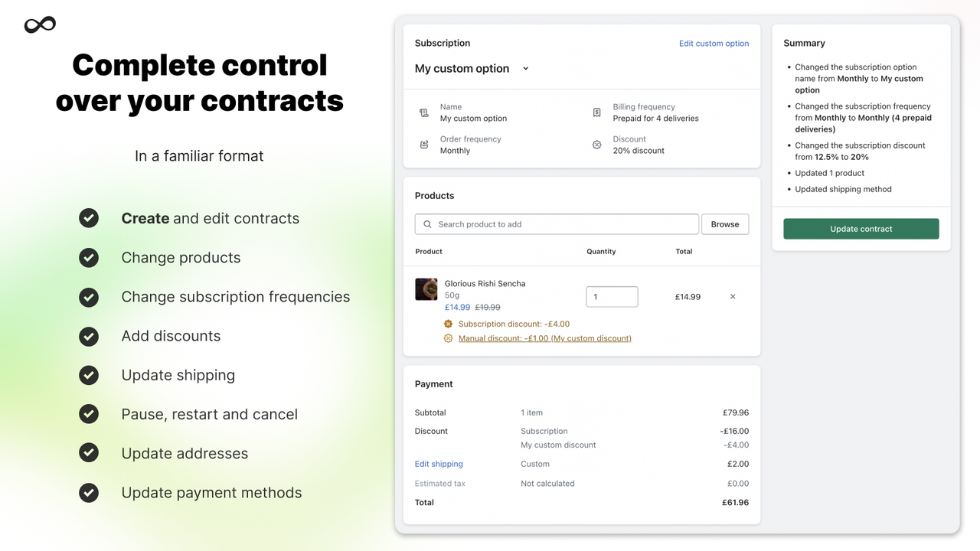This screenshot has width=980, height=551.
Task: Click the Order frequency calendar icon
Action: pyautogui.click(x=423, y=145)
